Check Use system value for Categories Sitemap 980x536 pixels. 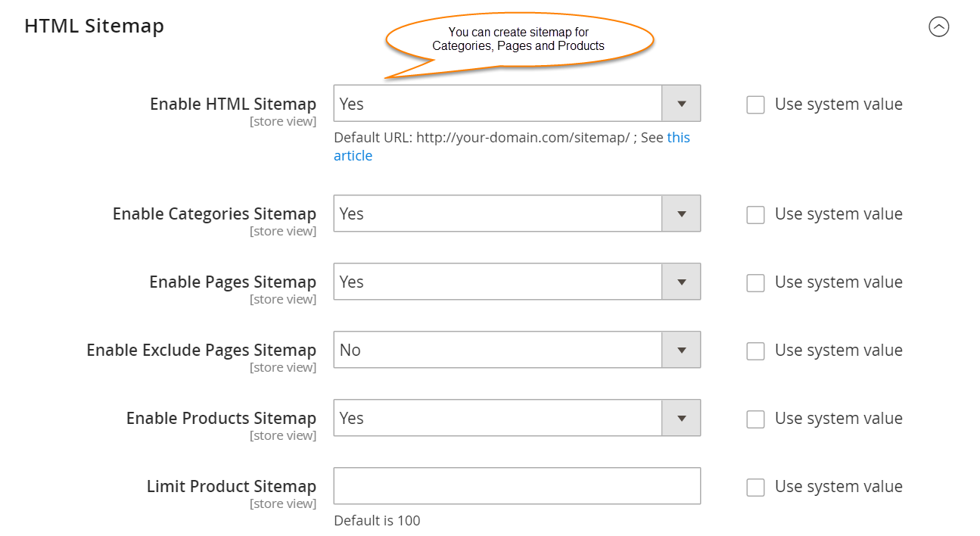(755, 214)
